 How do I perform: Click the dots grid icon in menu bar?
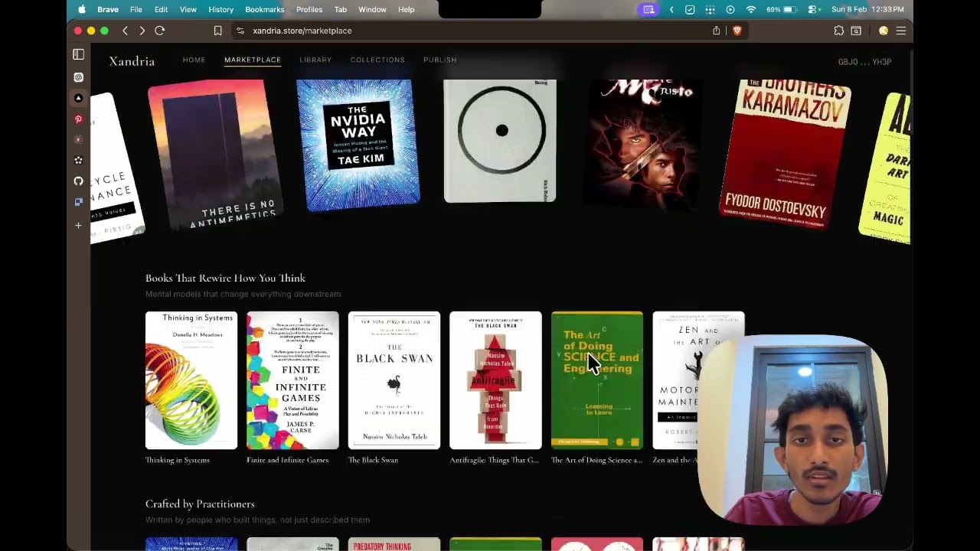[x=710, y=10]
